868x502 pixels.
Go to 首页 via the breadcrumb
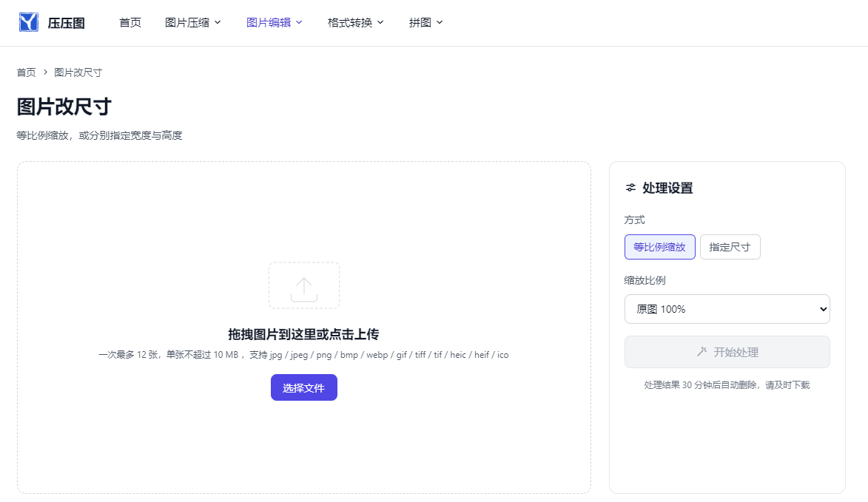pos(26,72)
